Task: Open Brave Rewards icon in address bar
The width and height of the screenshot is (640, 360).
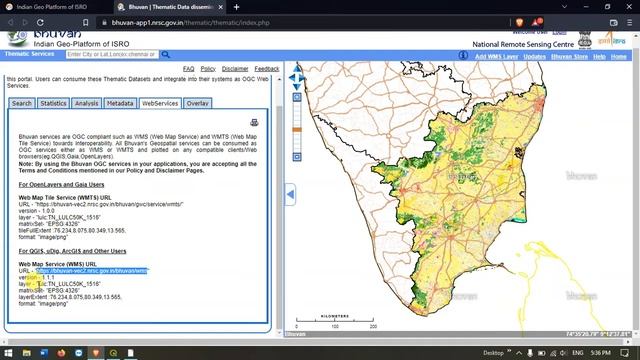Action: coord(536,22)
